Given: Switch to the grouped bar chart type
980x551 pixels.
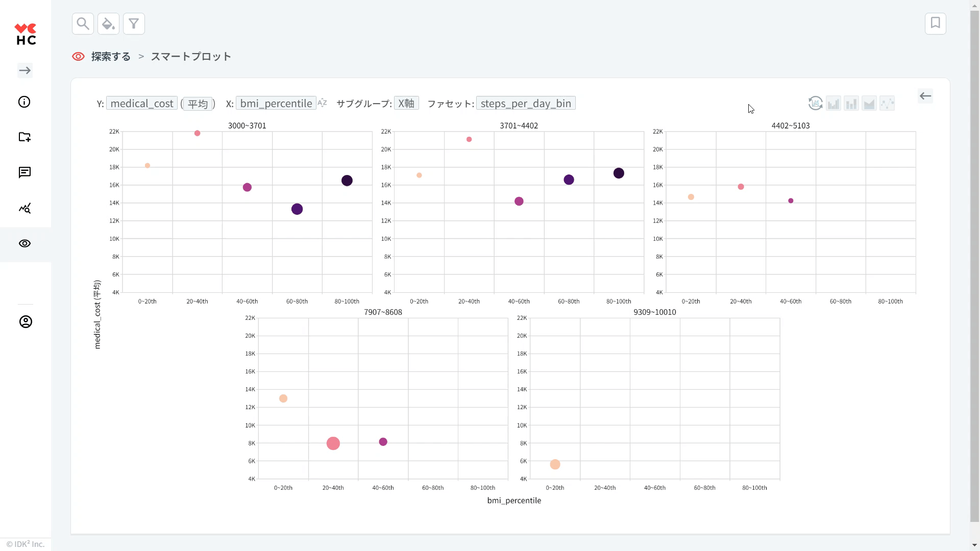Looking at the screenshot, I should (834, 104).
